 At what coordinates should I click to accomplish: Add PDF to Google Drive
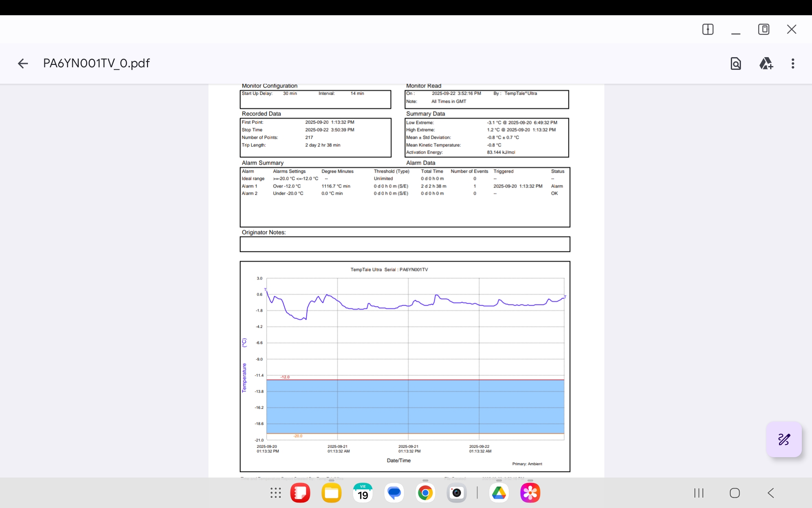[766, 63]
